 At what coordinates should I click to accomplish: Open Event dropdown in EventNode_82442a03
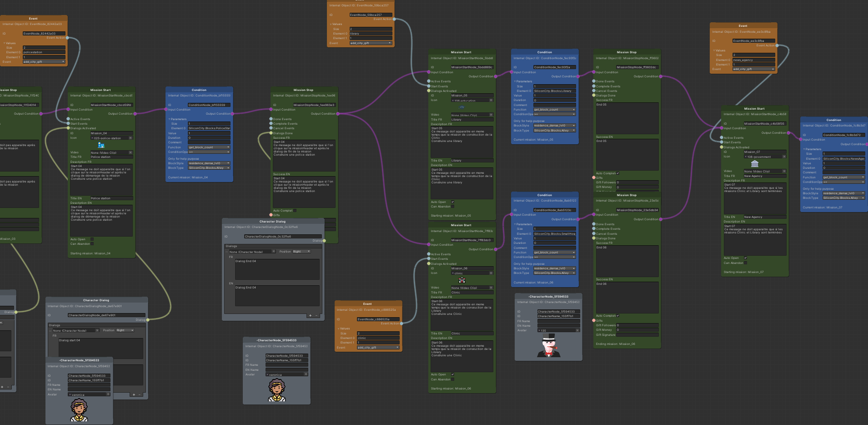pos(44,62)
